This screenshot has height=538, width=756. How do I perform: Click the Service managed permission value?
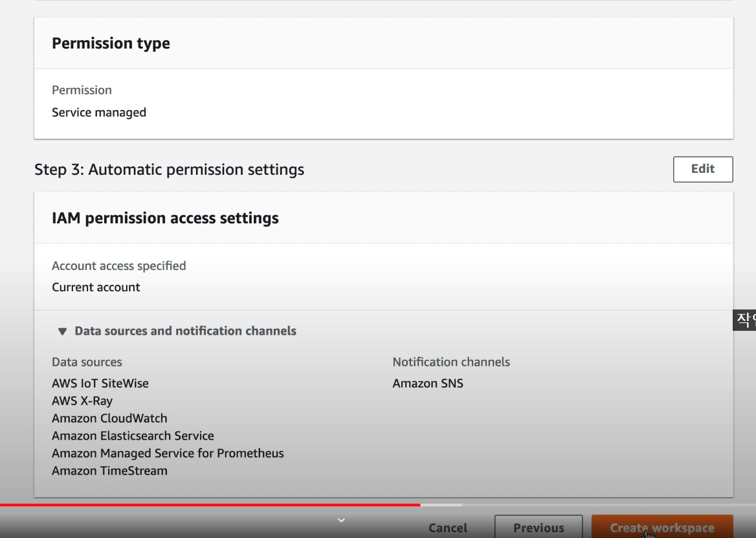point(99,112)
